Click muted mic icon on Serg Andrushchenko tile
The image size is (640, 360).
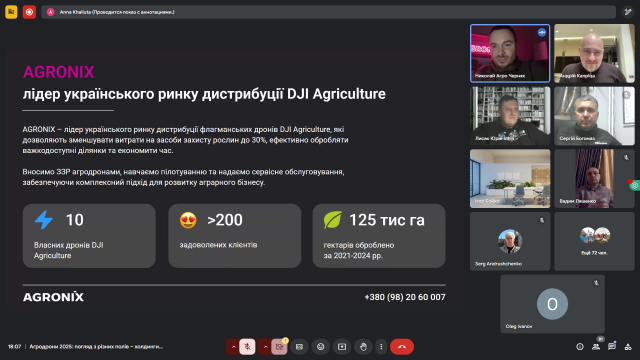542,220
